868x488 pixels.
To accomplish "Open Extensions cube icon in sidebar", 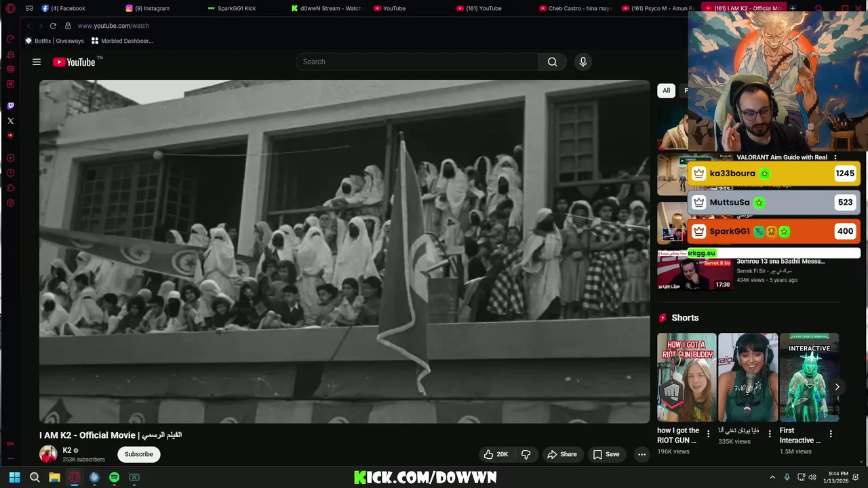I will tap(10, 188).
